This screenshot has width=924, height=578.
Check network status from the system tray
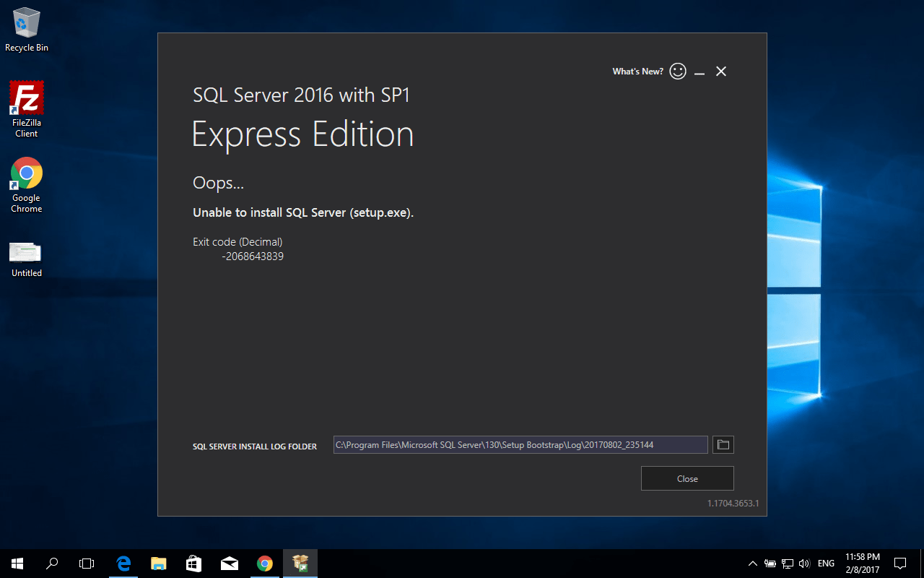click(786, 563)
